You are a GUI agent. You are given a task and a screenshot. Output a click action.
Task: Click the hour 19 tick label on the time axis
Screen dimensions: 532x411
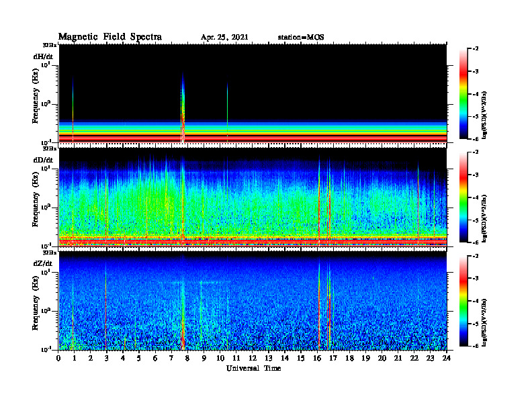coord(365,358)
